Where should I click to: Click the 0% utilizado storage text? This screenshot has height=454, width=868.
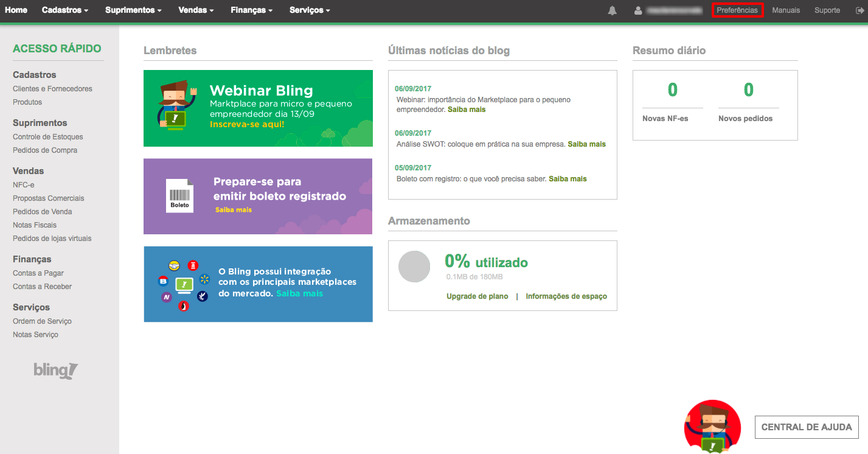click(486, 262)
